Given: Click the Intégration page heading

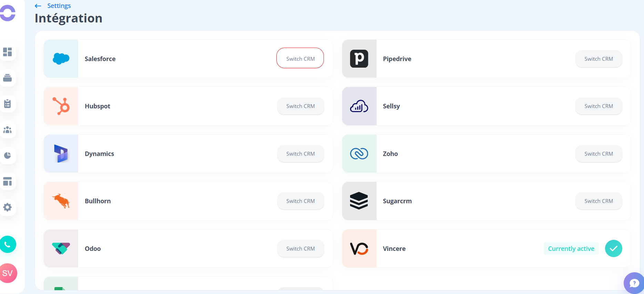Looking at the screenshot, I should coord(69,18).
